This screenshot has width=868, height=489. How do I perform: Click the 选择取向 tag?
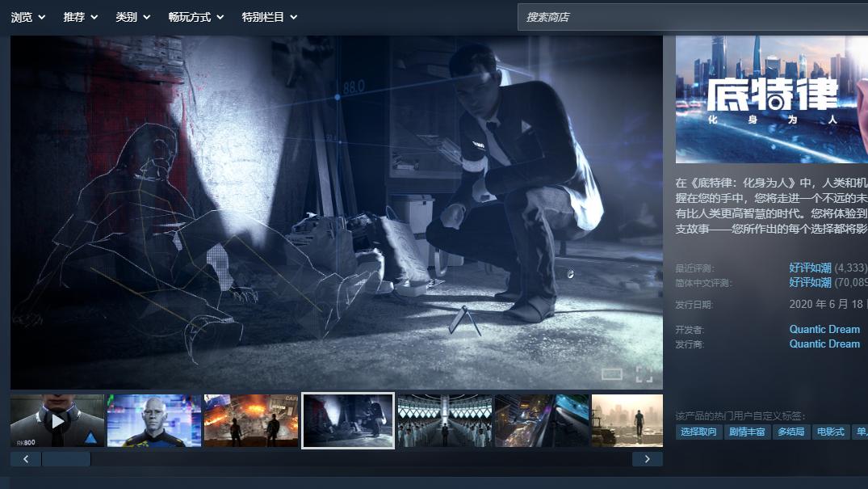click(x=698, y=432)
